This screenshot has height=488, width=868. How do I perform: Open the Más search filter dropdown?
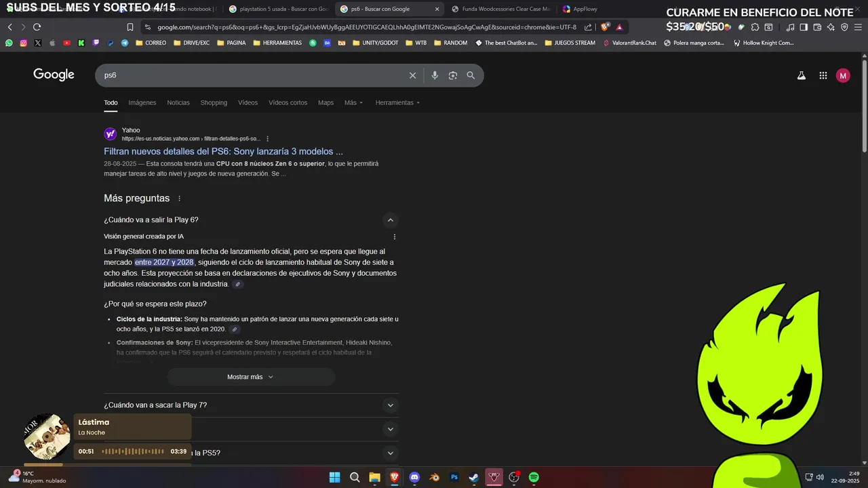353,102
